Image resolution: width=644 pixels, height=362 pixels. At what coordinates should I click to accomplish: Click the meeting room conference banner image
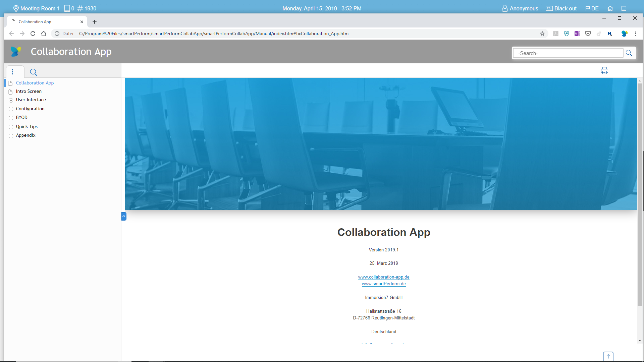coord(381,144)
